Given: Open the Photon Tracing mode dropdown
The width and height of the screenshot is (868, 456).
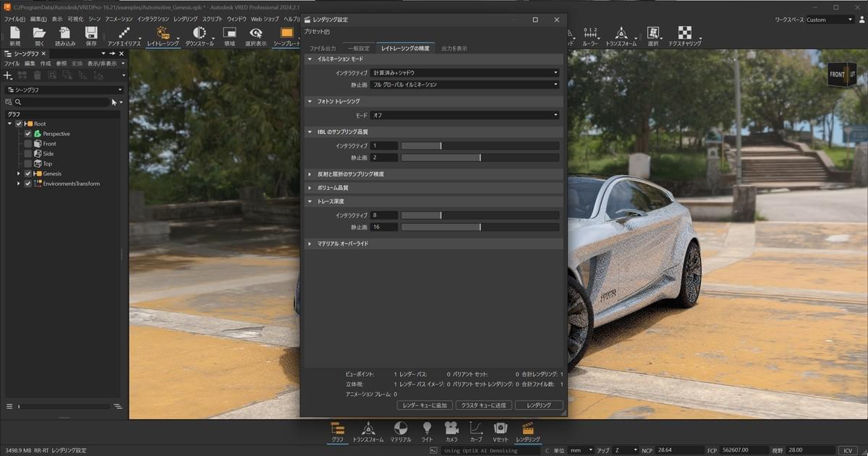Looking at the screenshot, I should click(465, 115).
